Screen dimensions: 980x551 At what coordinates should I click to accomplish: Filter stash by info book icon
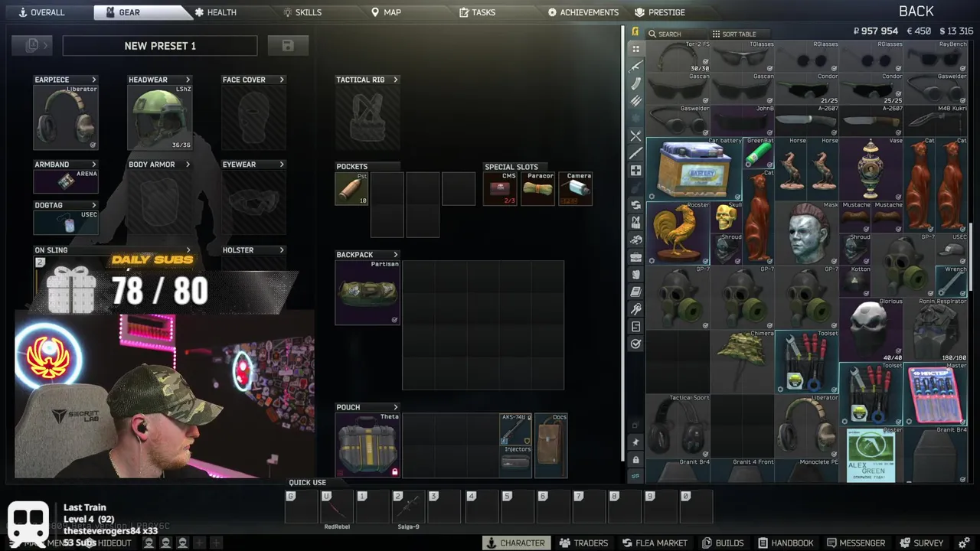(x=635, y=292)
